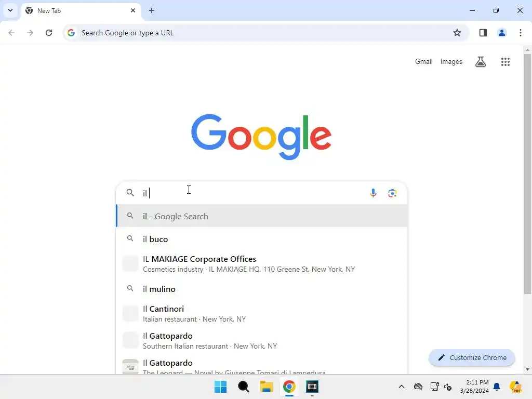Image resolution: width=532 pixels, height=399 pixels.
Task: Click the muted volume tray icon
Action: [448, 387]
